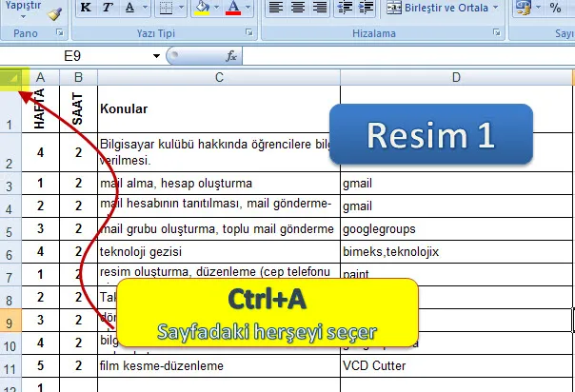Center align the text
The width and height of the screenshot is (575, 392).
click(x=299, y=9)
